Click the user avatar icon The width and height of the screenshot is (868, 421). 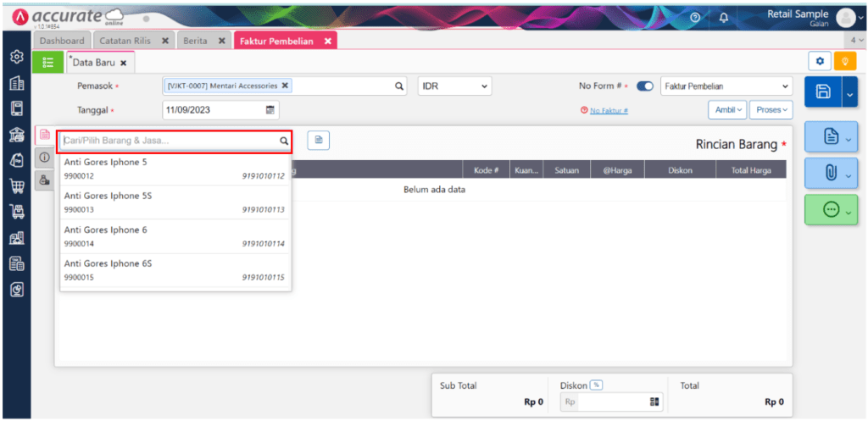click(x=846, y=18)
